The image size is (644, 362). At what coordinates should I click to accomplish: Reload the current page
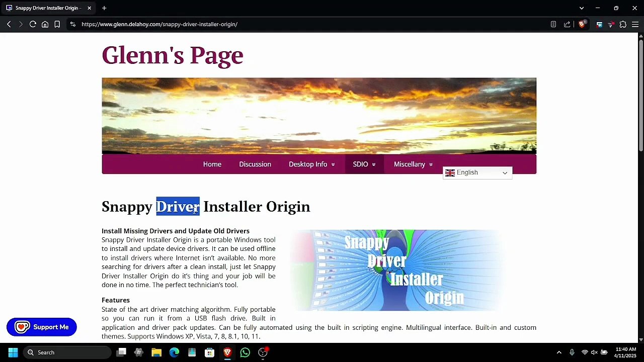click(x=33, y=24)
